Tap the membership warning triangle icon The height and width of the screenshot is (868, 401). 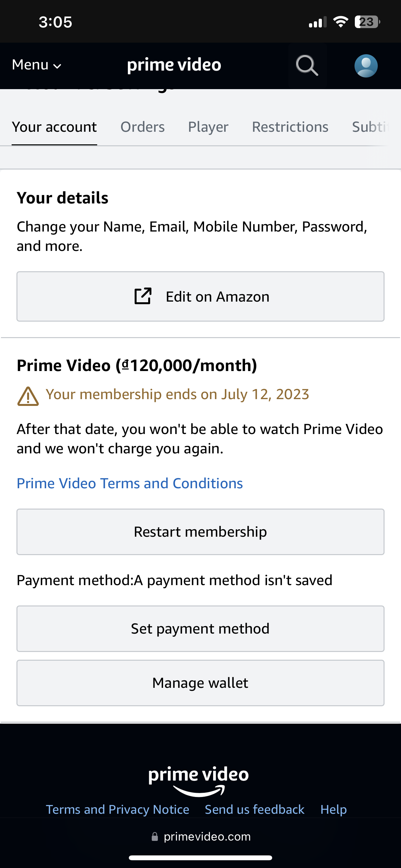(28, 396)
